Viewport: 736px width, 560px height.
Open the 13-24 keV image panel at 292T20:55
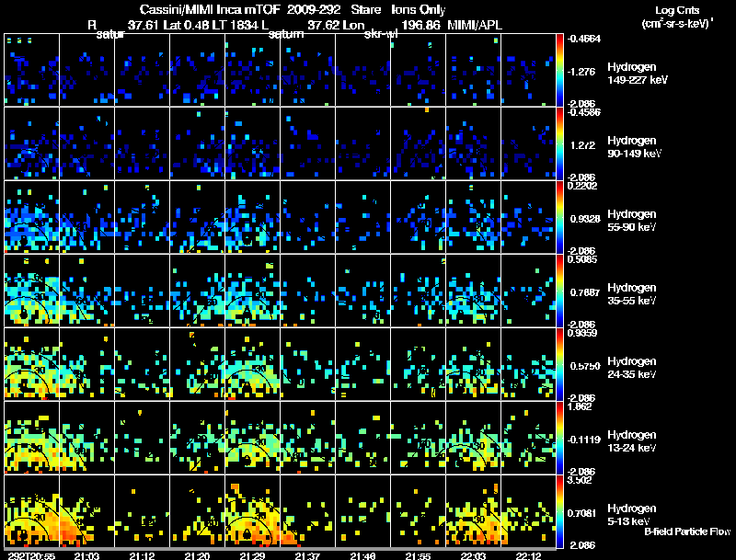(x=31, y=438)
